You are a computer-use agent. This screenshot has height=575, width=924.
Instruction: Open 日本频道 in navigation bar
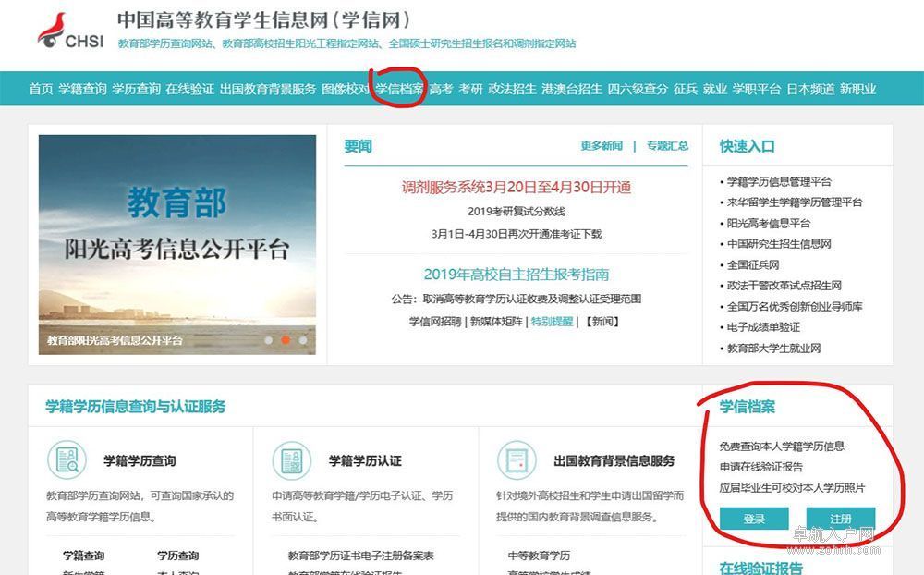pyautogui.click(x=811, y=89)
